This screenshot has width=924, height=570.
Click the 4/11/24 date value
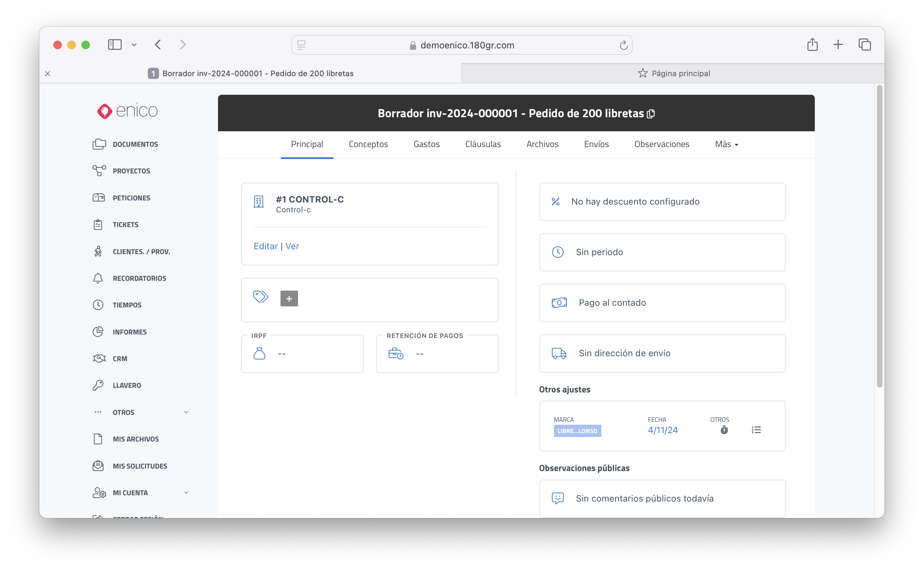click(x=662, y=430)
